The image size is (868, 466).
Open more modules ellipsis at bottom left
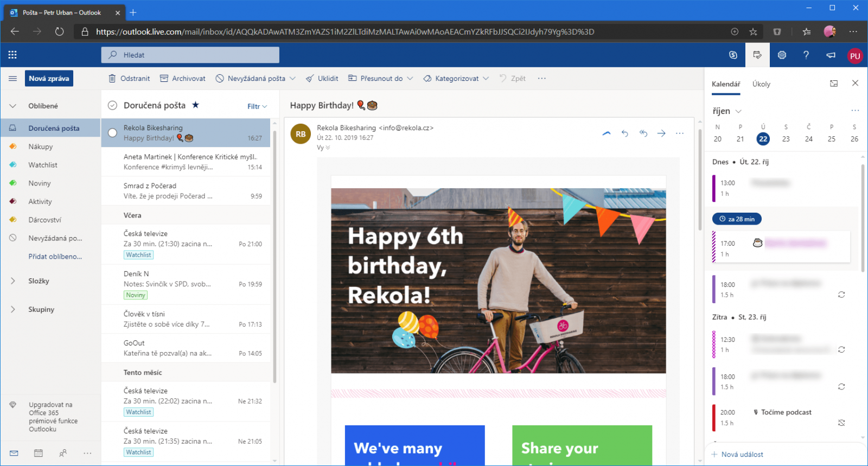click(x=87, y=453)
